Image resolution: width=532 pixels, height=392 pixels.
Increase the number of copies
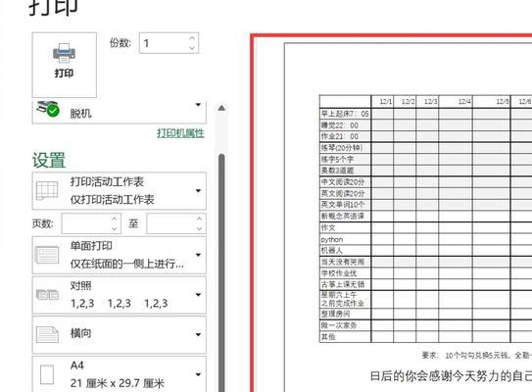pyautogui.click(x=192, y=38)
